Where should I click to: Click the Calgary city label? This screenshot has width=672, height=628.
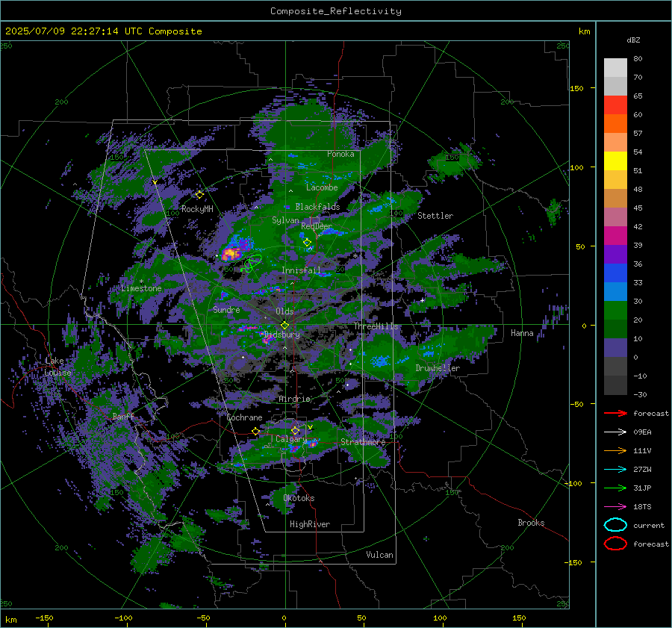291,439
